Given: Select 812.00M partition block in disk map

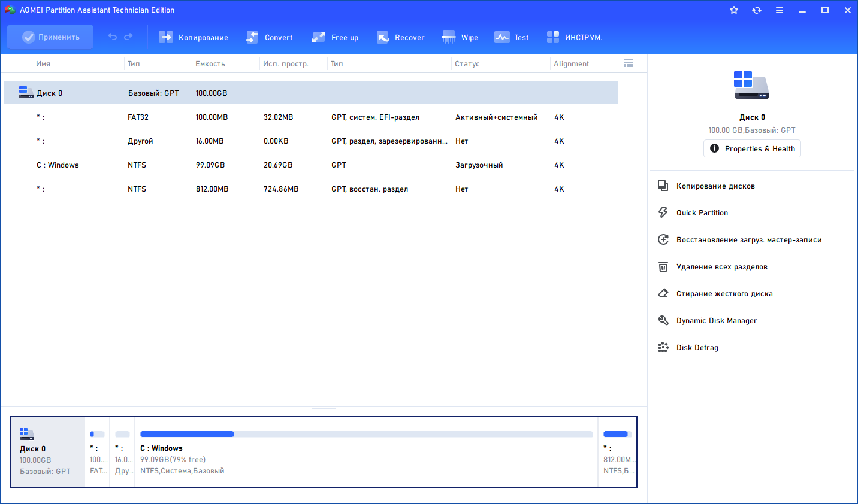Looking at the screenshot, I should click(x=617, y=452).
